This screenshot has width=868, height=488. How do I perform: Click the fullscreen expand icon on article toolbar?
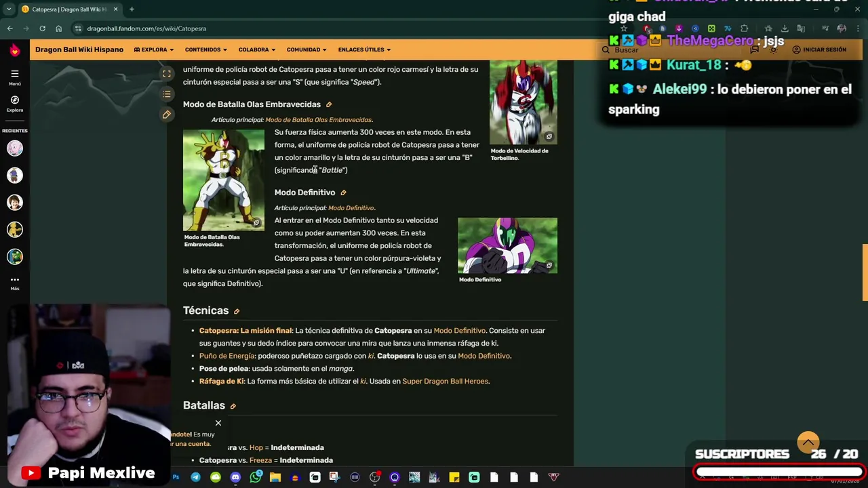pyautogui.click(x=167, y=73)
